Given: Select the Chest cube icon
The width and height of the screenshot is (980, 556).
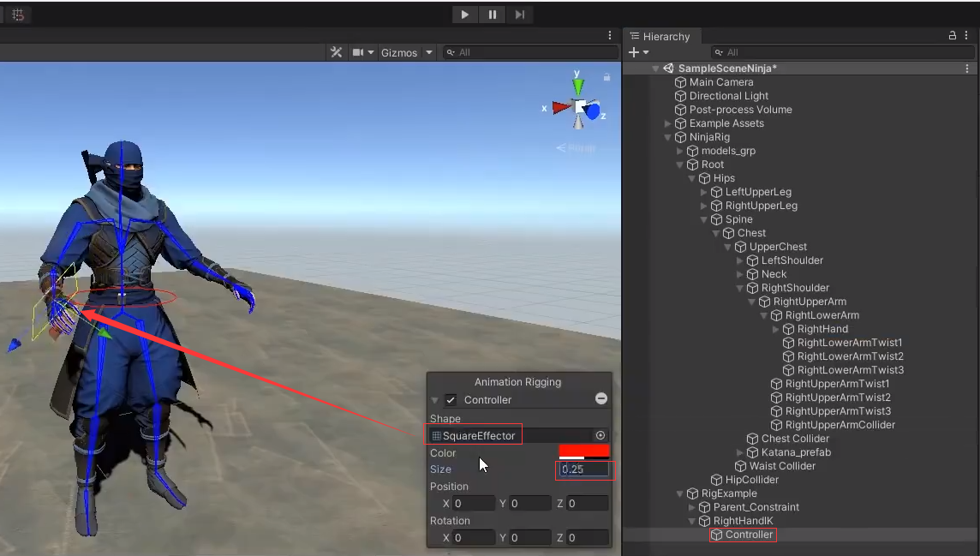Looking at the screenshot, I should pos(729,233).
